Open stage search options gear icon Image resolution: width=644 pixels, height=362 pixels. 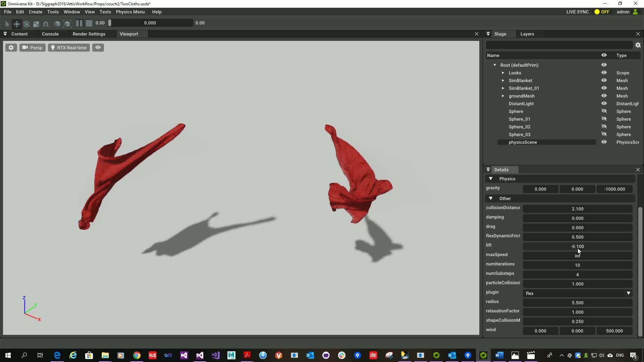click(x=638, y=45)
